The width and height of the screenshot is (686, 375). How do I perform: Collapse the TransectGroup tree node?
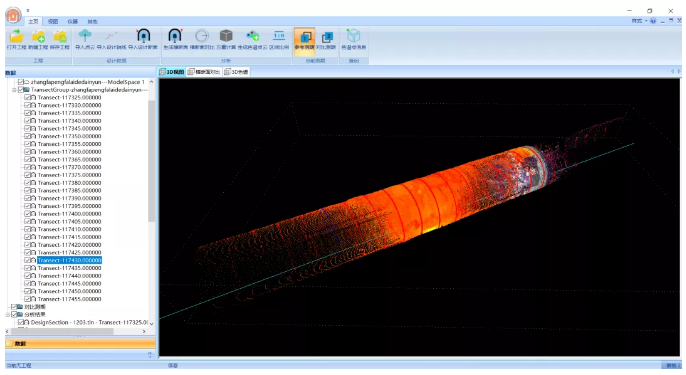click(14, 90)
